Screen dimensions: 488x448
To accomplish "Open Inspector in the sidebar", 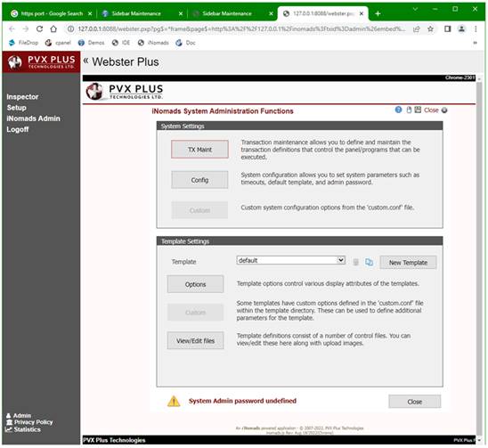I will click(22, 97).
